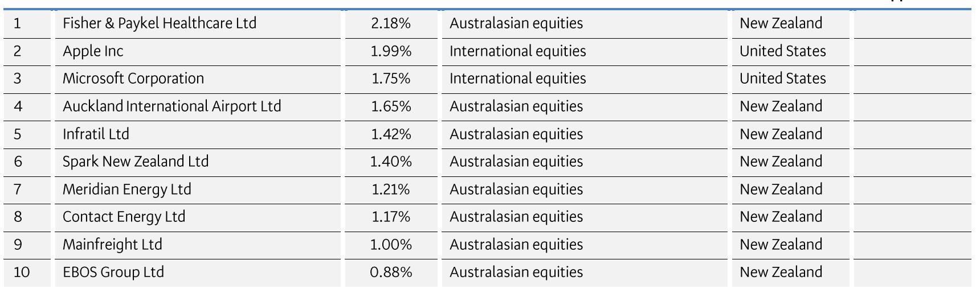Select the Apple Inc holding name
This screenshot has height=297, width=980.
[x=93, y=51]
